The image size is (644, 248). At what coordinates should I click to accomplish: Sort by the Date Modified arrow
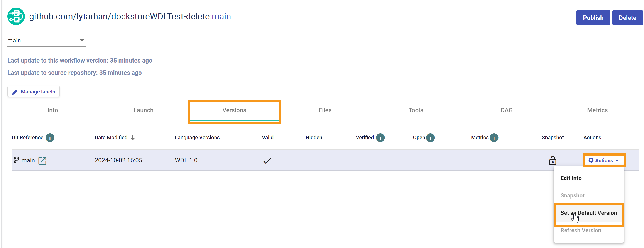click(133, 138)
